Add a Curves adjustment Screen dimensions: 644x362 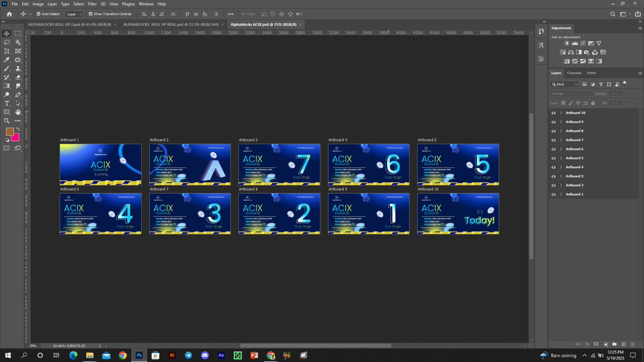tap(583, 43)
